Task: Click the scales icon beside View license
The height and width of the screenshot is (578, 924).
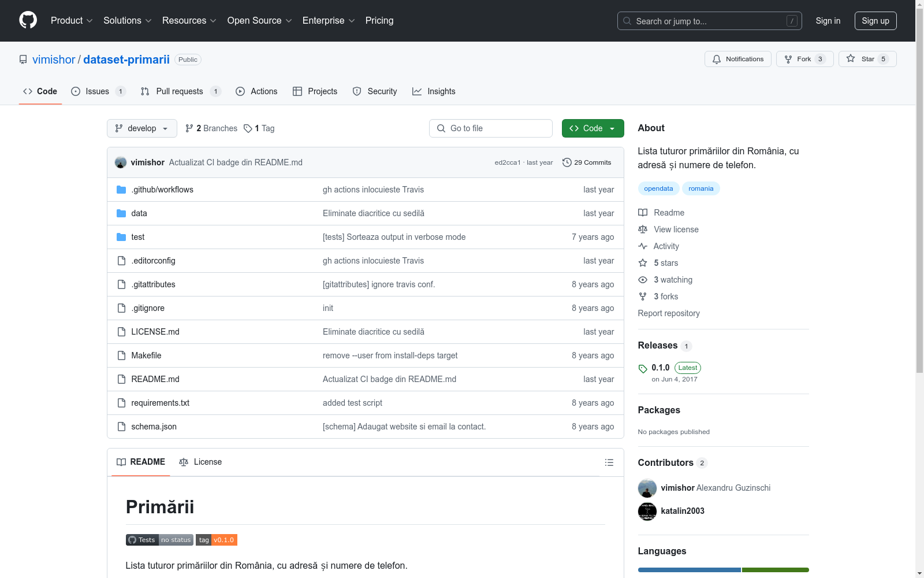Action: pos(643,229)
